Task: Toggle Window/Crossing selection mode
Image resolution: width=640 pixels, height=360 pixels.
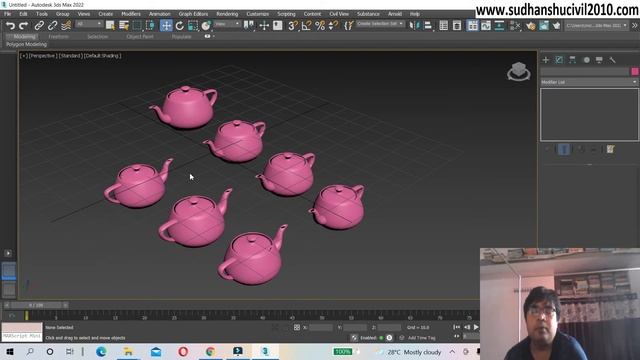Action: click(x=150, y=26)
